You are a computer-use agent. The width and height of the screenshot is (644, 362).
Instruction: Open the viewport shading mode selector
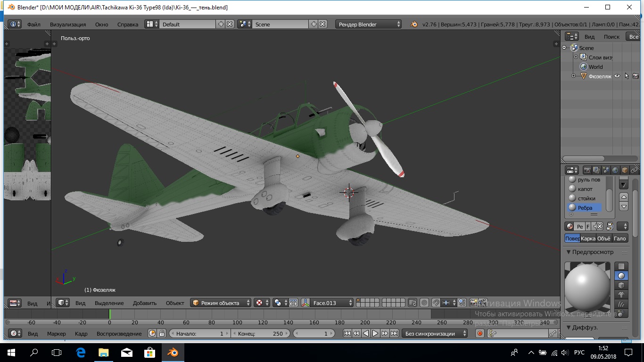pyautogui.click(x=262, y=303)
